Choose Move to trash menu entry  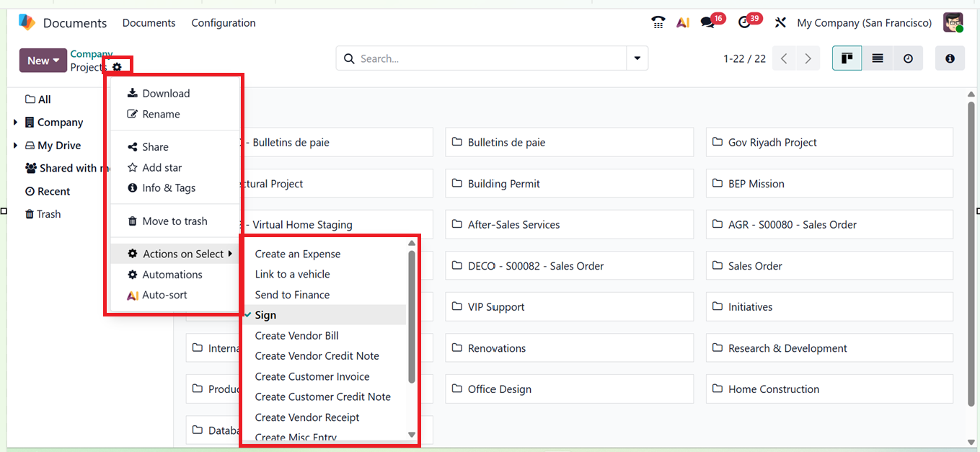click(175, 221)
